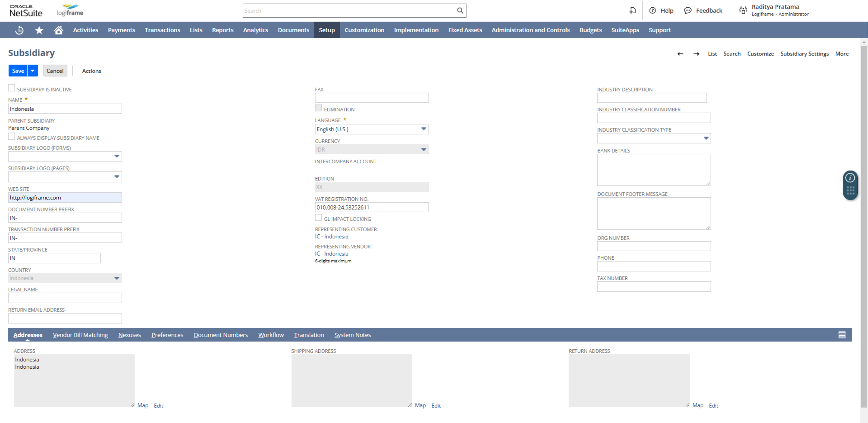The height and width of the screenshot is (423, 868).
Task: Switch to the Preferences tab
Action: (167, 334)
